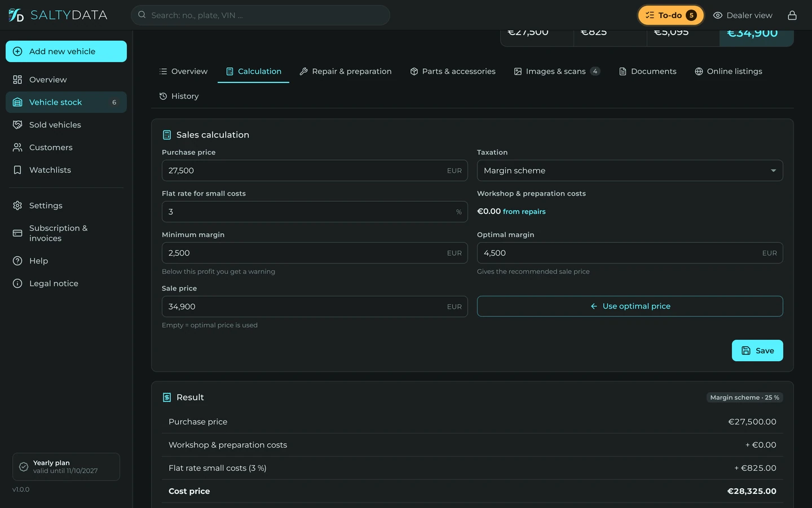Click the Margin scheme · 25 % badge
812x508 pixels.
click(745, 397)
